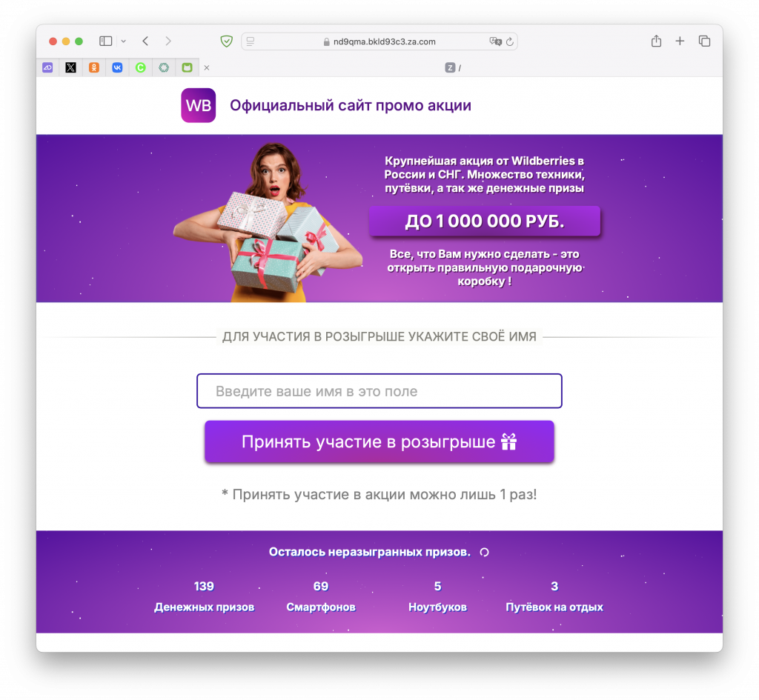Click Принять участие в розыгрыше button
The width and height of the screenshot is (759, 700).
(379, 441)
